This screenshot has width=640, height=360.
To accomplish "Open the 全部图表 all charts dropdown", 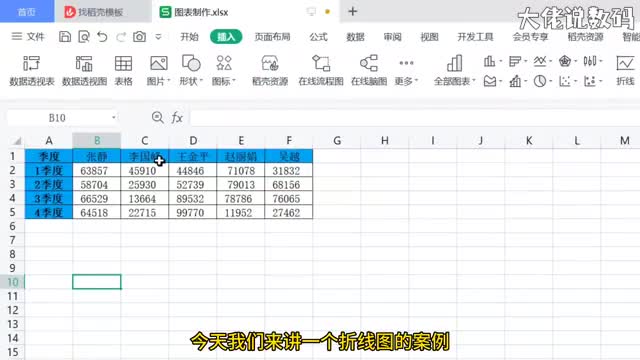I will (x=454, y=81).
